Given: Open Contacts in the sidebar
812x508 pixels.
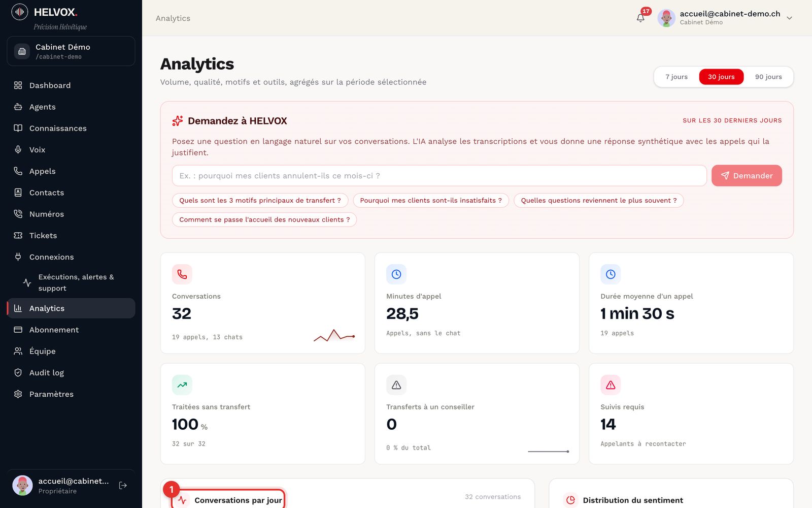Looking at the screenshot, I should pyautogui.click(x=71, y=193).
